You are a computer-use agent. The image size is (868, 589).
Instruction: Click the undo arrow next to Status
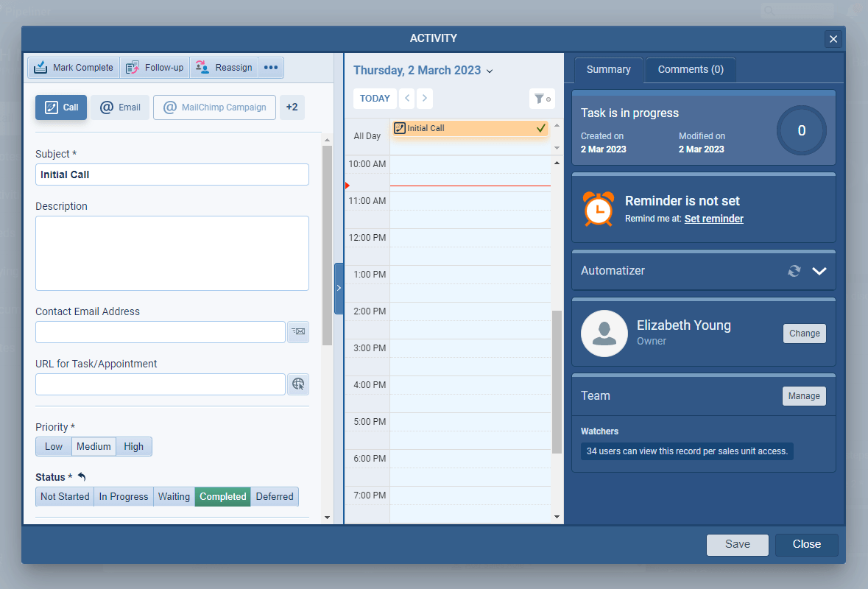pyautogui.click(x=82, y=477)
